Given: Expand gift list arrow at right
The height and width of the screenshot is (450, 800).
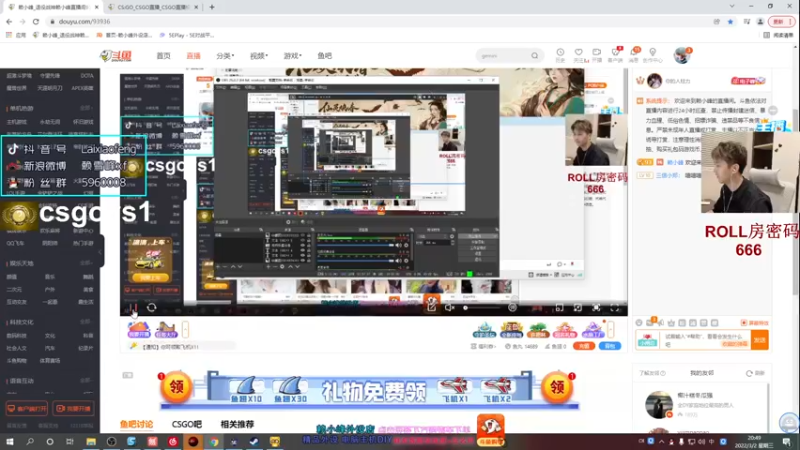Looking at the screenshot, I should pyautogui.click(x=611, y=330).
